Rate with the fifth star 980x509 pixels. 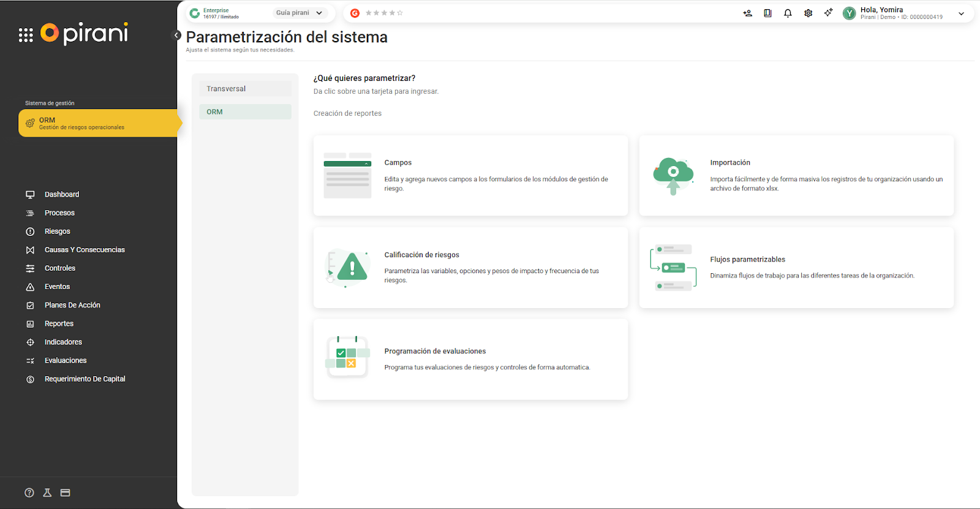[400, 13]
